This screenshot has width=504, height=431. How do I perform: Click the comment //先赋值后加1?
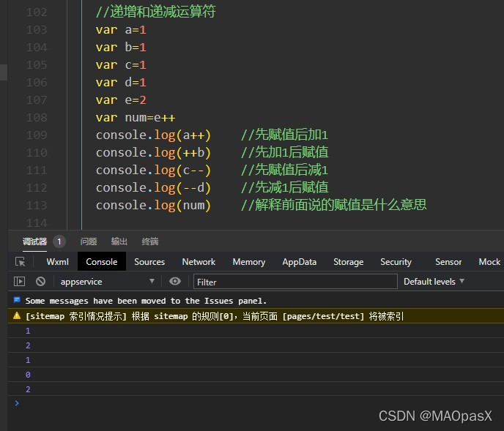pos(284,135)
